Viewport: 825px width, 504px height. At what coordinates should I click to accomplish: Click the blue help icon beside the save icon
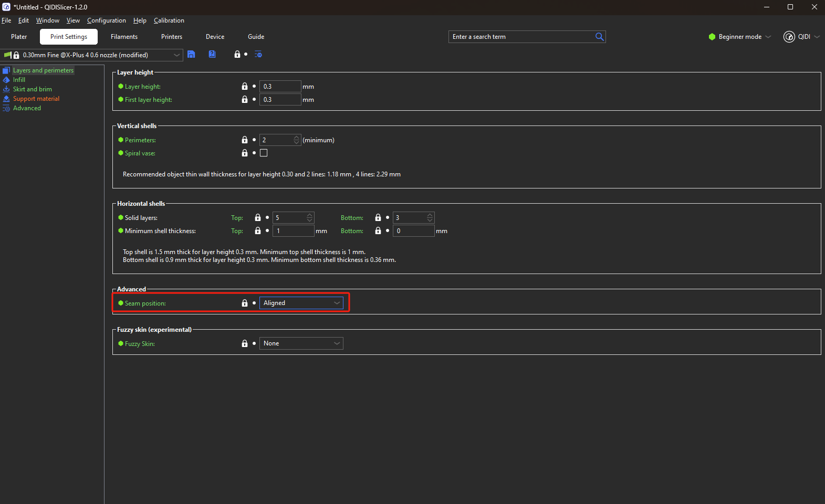(212, 55)
